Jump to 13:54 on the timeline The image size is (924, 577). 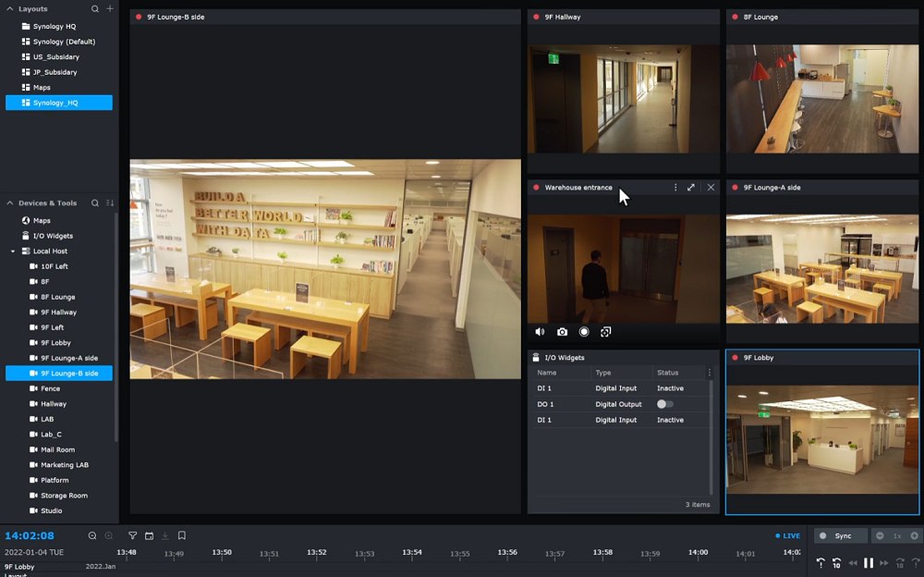pos(412,552)
